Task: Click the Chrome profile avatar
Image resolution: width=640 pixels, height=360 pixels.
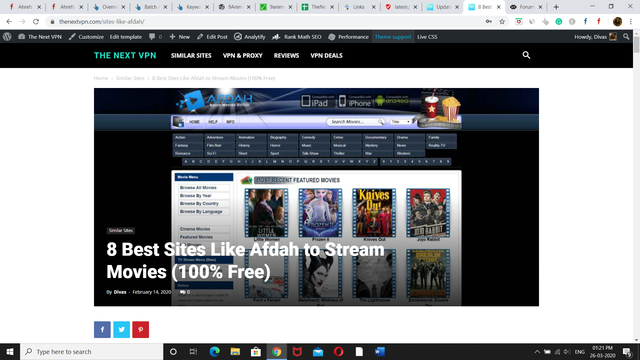Action: click(x=617, y=22)
